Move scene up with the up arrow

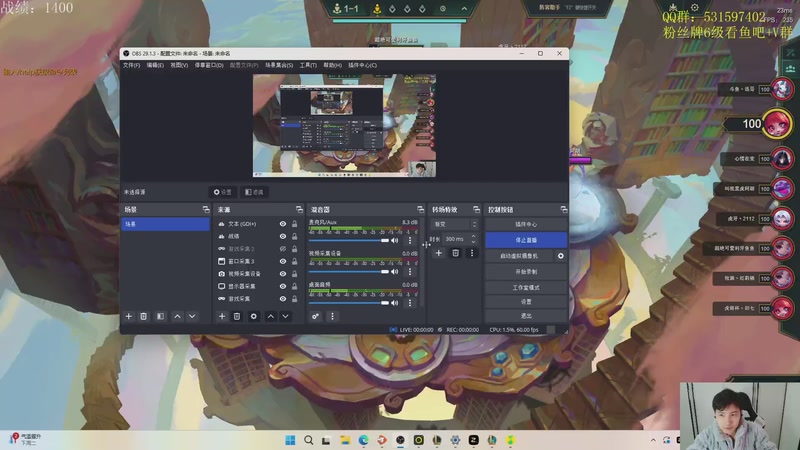(177, 316)
